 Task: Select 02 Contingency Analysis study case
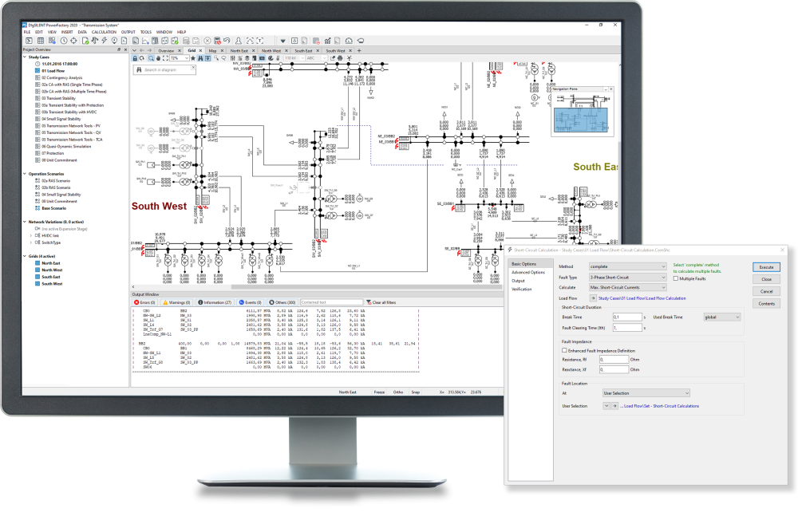pos(61,78)
